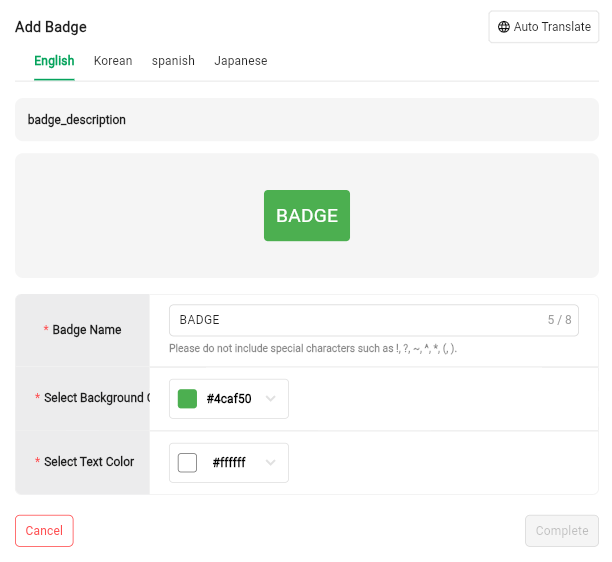
Task: Click the white text color swatch
Action: coord(187,463)
